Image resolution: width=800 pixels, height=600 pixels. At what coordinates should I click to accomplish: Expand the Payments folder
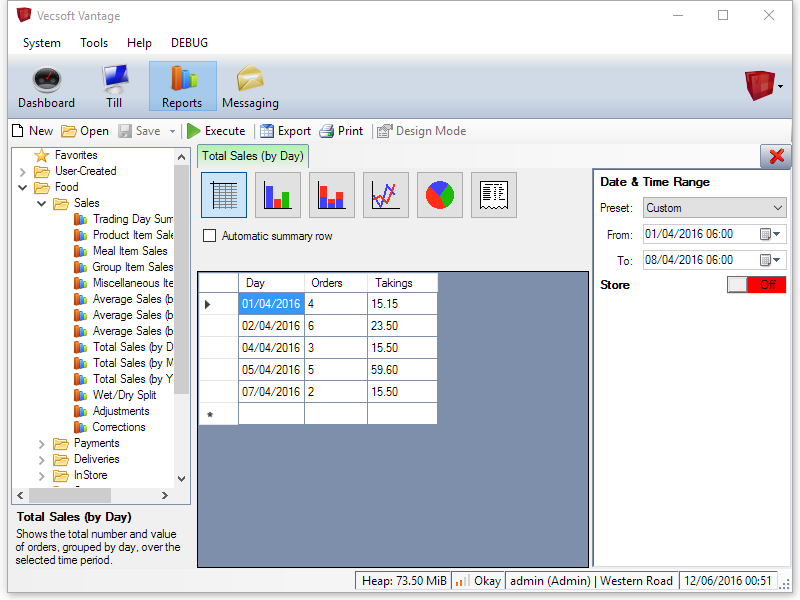(42, 443)
